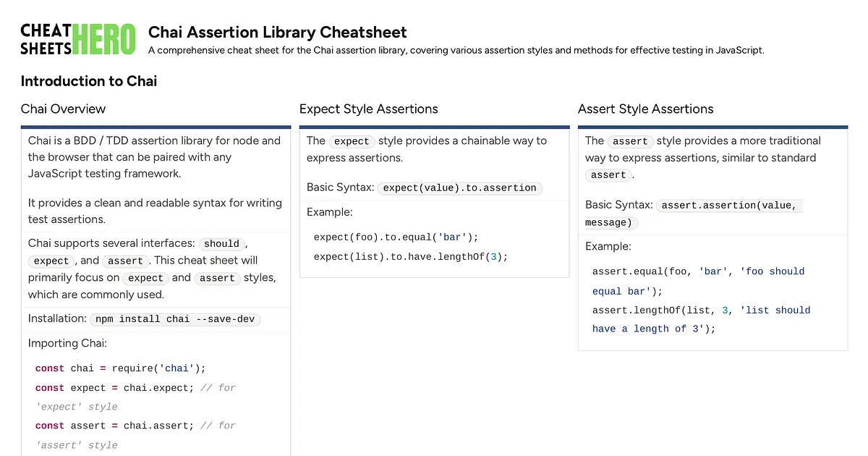The width and height of the screenshot is (868, 456).
Task: Click the expect(value).to.assertion syntax chip
Action: coord(460,187)
